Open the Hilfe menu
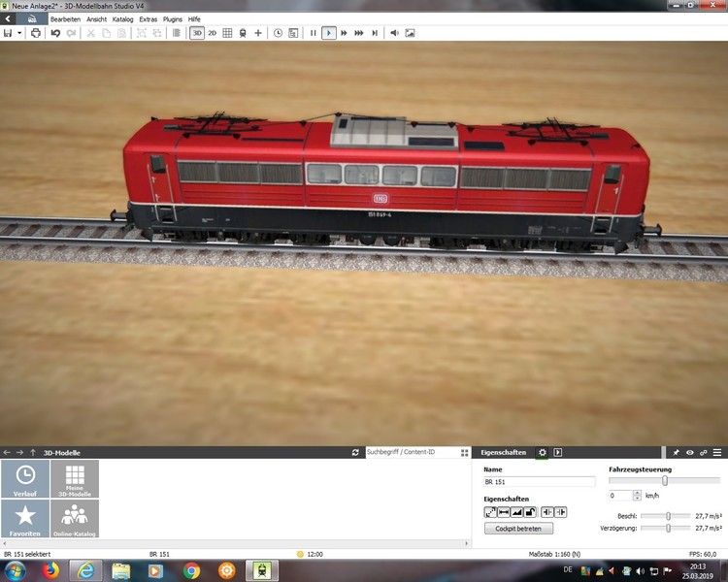The width and height of the screenshot is (728, 582). coord(194,19)
